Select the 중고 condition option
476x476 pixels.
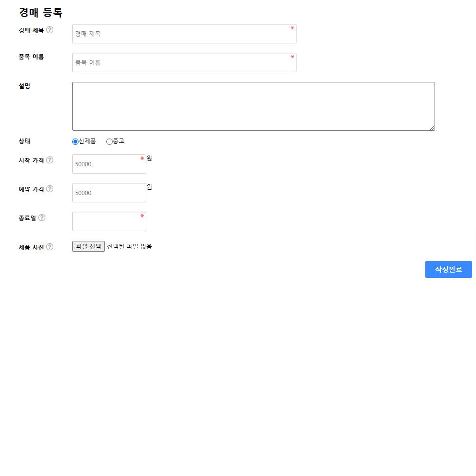(109, 141)
